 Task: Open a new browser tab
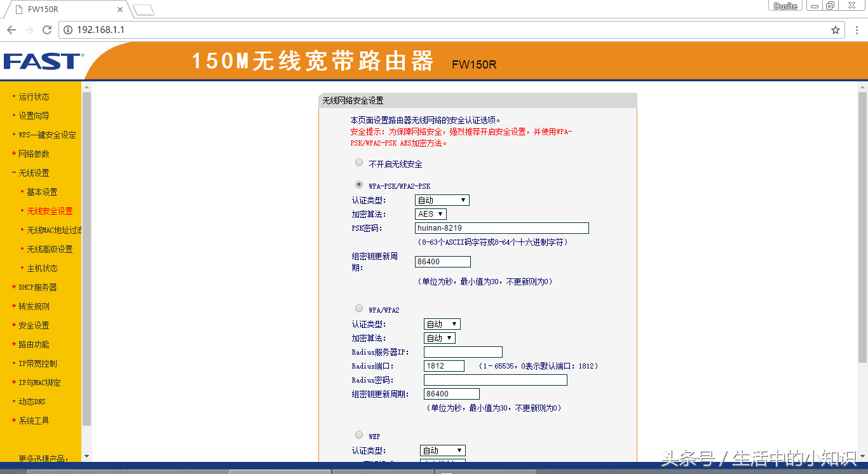144,10
